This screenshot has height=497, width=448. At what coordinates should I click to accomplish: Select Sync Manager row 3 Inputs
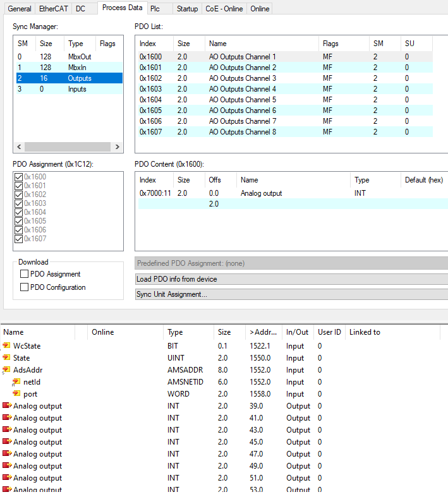click(x=69, y=89)
